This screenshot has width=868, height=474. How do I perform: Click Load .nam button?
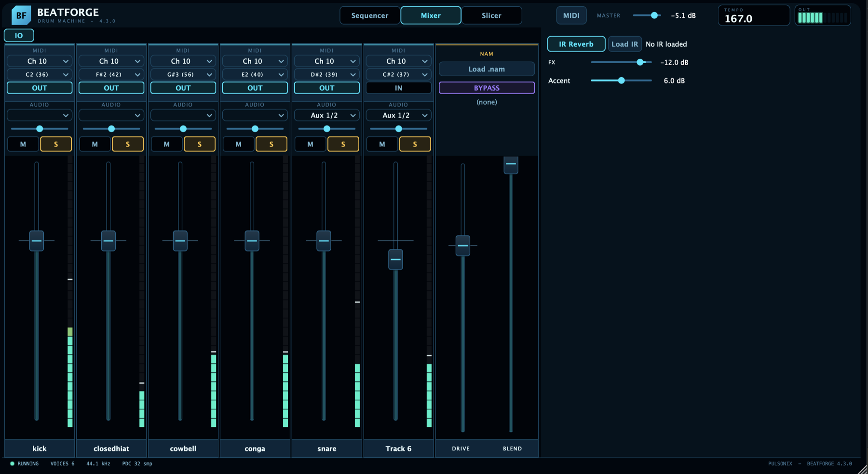pos(487,69)
